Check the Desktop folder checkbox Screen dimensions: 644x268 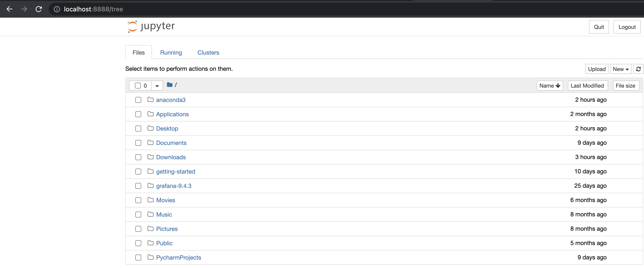138,129
